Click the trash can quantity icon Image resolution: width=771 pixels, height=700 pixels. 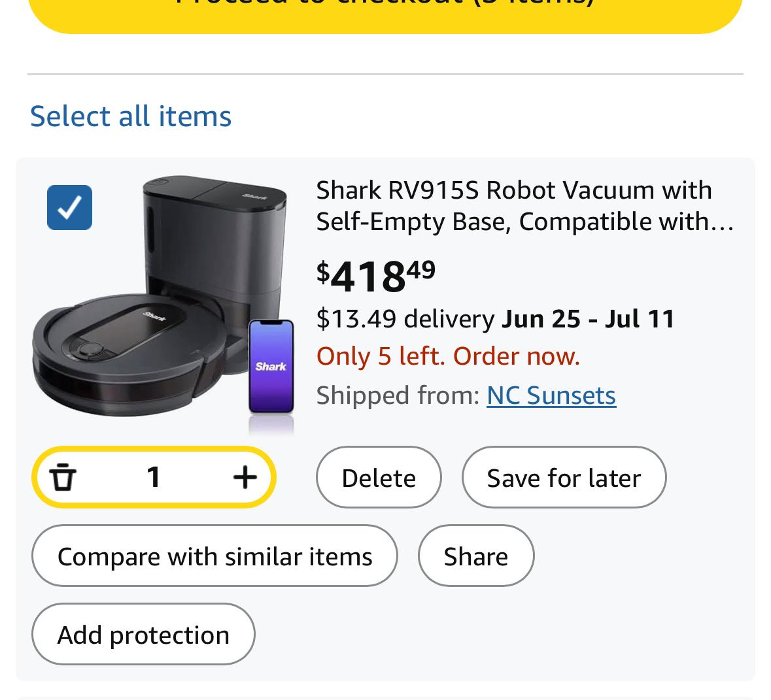(63, 477)
